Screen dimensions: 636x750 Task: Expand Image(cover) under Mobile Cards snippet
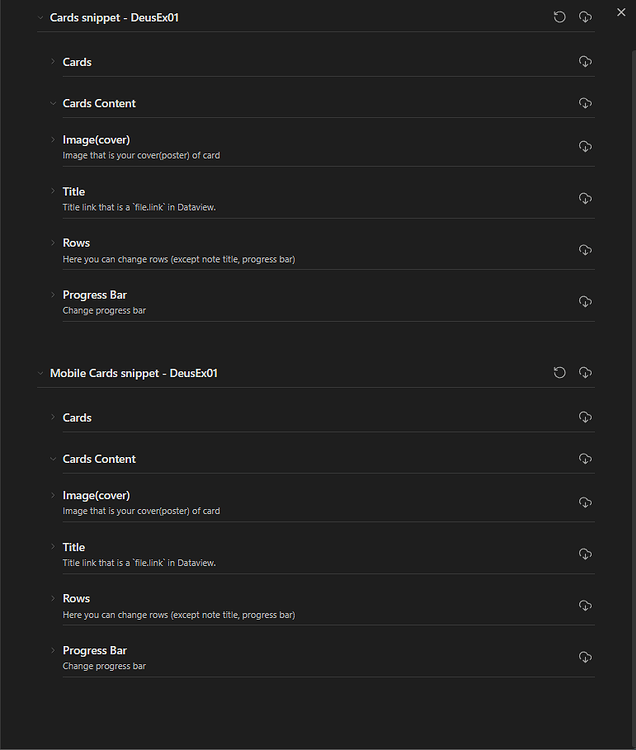click(x=53, y=495)
